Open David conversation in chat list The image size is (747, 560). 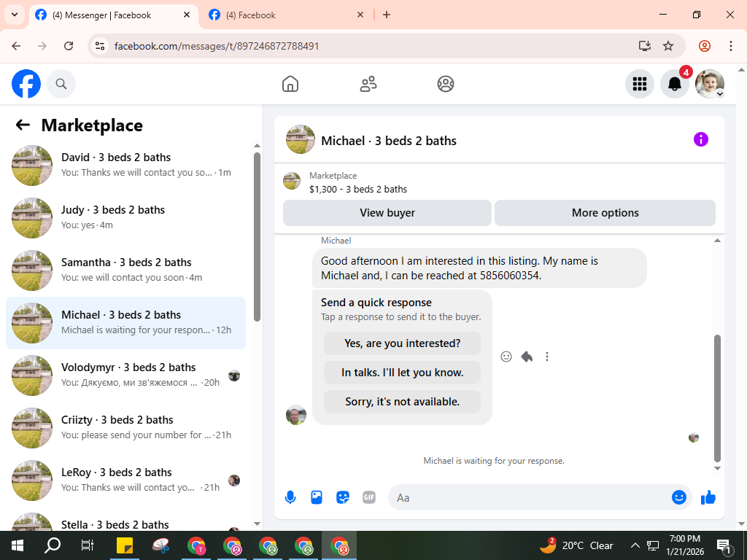(x=125, y=166)
